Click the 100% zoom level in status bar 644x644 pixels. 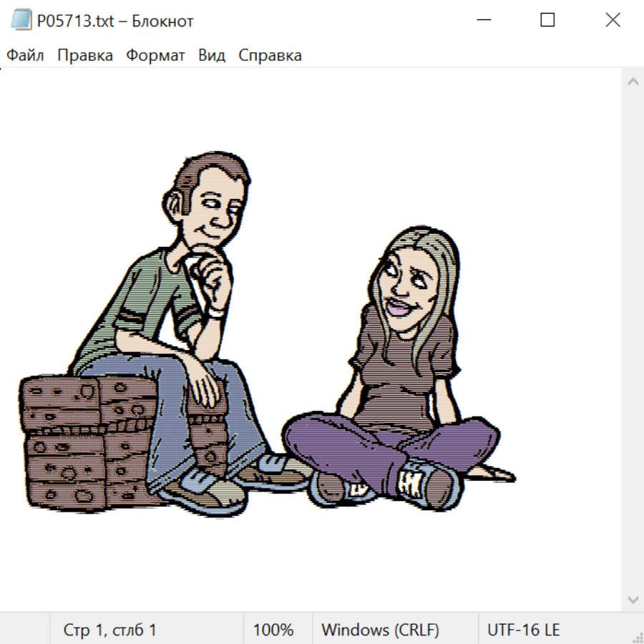(273, 630)
